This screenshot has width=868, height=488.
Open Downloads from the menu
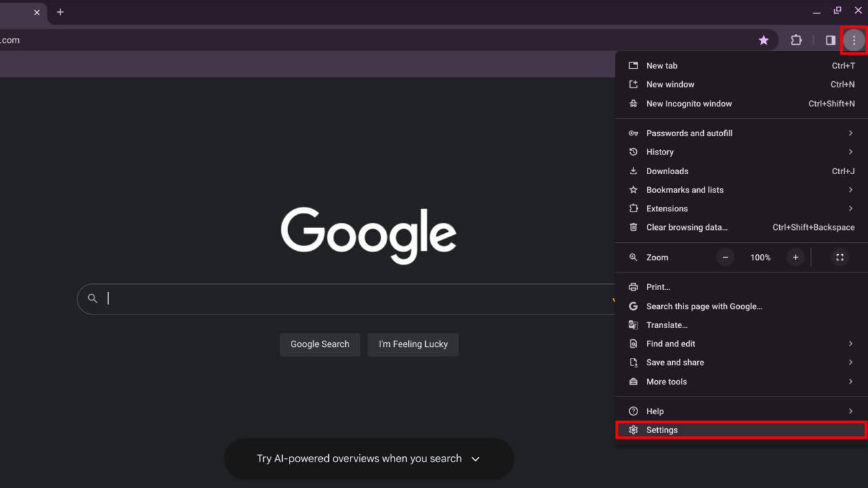[668, 171]
